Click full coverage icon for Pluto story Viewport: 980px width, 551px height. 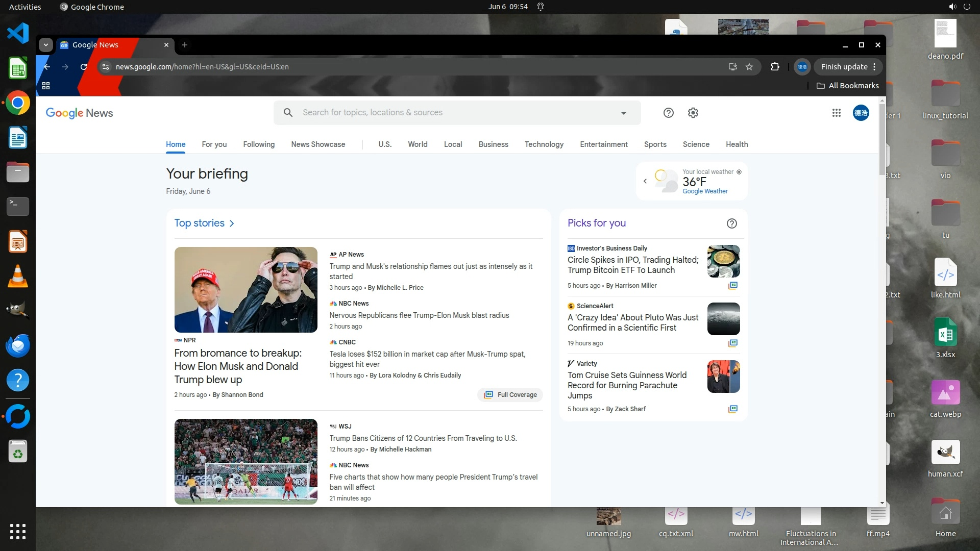tap(732, 343)
